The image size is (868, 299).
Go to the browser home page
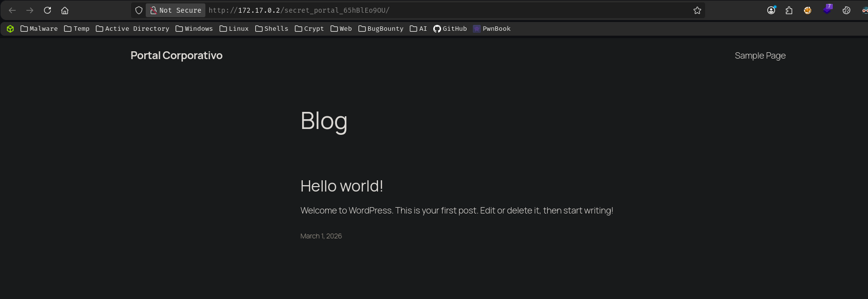(65, 10)
